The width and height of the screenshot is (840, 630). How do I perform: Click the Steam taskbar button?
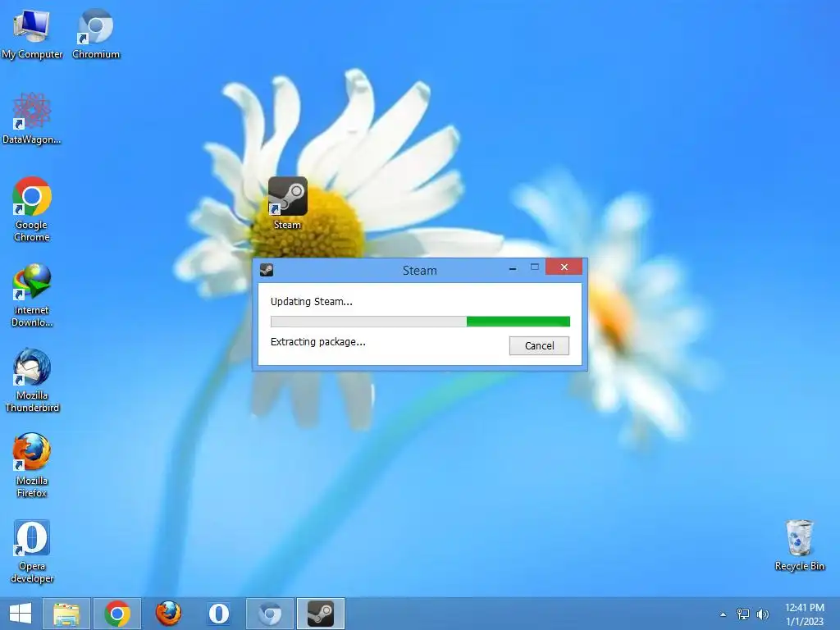coord(321,614)
